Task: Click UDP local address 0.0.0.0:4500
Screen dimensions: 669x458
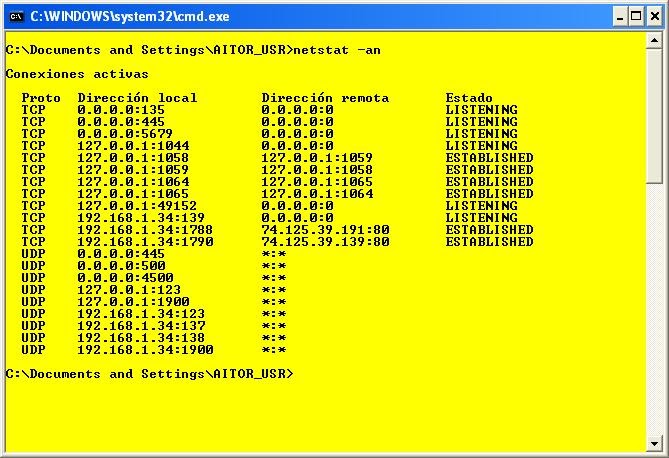Action: click(x=125, y=277)
